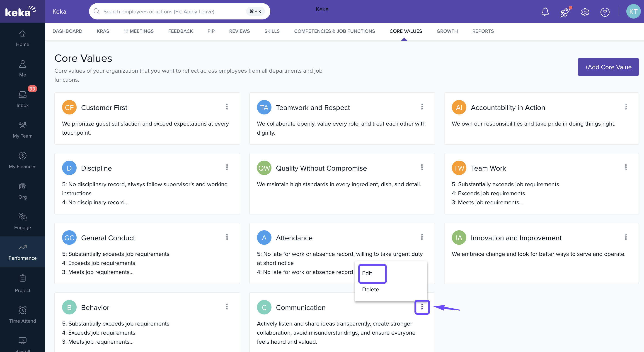Open Time Attend in the sidebar

[22, 314]
